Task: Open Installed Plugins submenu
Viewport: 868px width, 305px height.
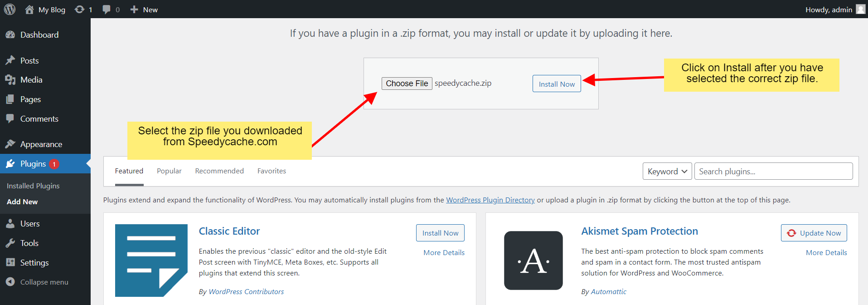Action: pos(33,186)
